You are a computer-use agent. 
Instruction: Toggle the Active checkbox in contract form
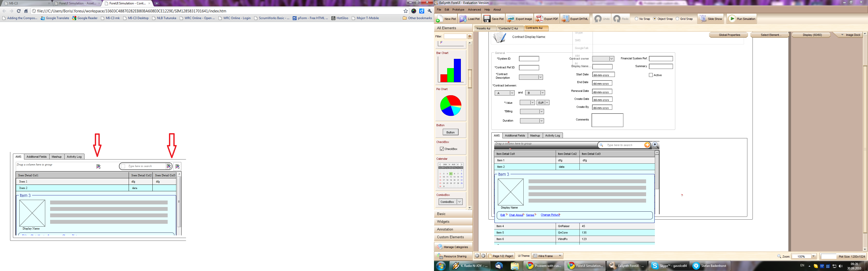coord(651,75)
